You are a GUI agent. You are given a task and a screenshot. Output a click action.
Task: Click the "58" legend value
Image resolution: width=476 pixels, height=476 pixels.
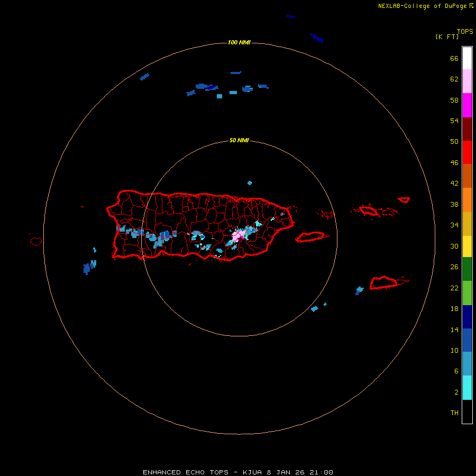coord(454,100)
